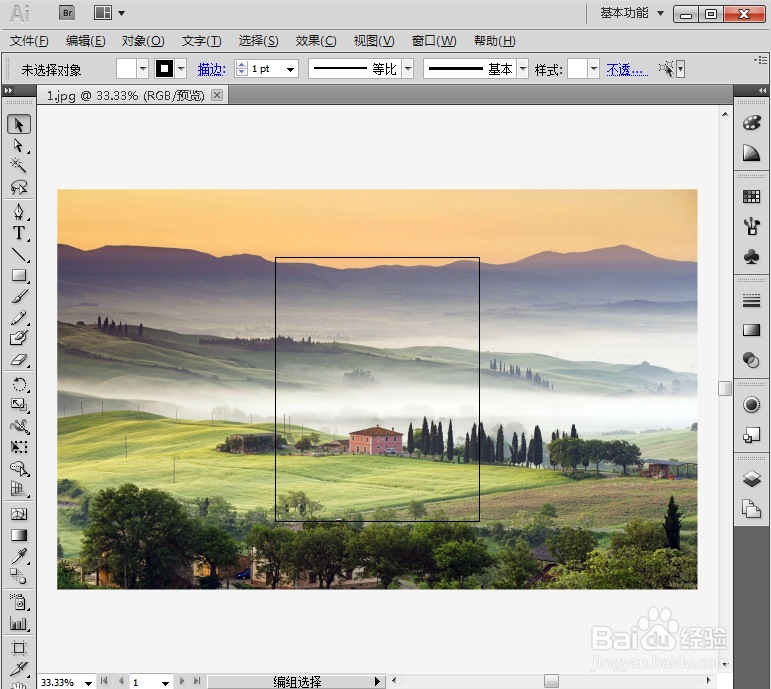Open the Transparency panel

(751, 360)
